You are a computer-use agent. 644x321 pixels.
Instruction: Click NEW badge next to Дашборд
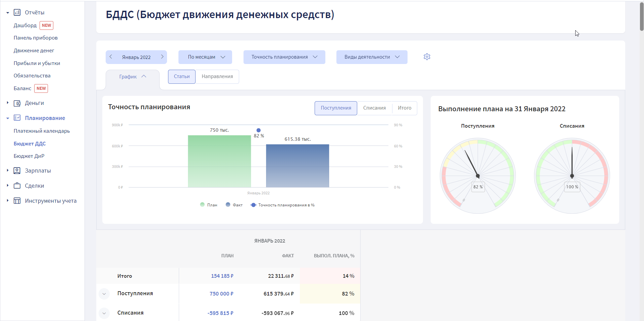click(x=47, y=25)
